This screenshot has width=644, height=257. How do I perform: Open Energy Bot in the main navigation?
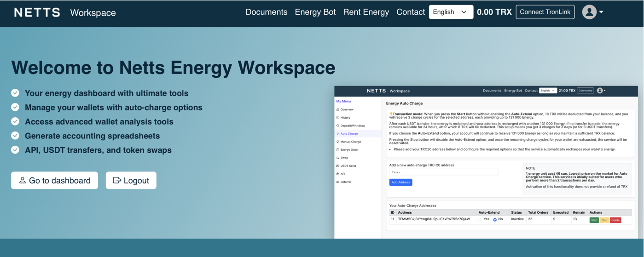point(315,12)
